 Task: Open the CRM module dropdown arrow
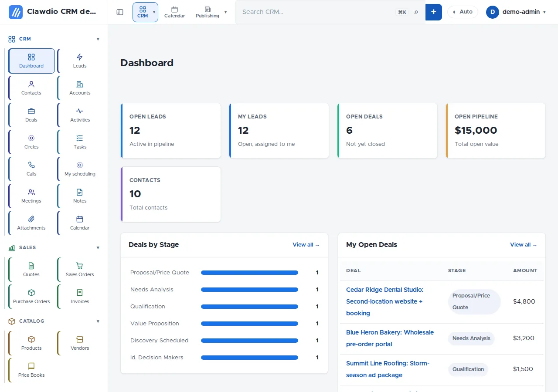tap(154, 12)
